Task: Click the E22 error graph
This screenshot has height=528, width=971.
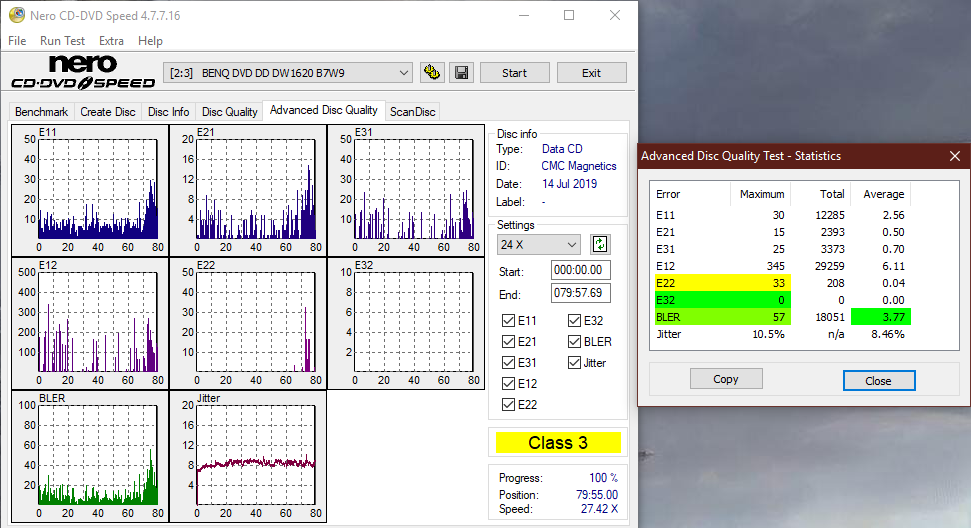Action: tap(248, 324)
